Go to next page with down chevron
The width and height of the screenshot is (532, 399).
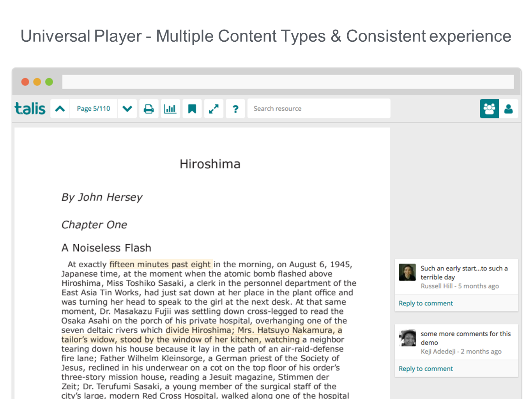tap(127, 109)
